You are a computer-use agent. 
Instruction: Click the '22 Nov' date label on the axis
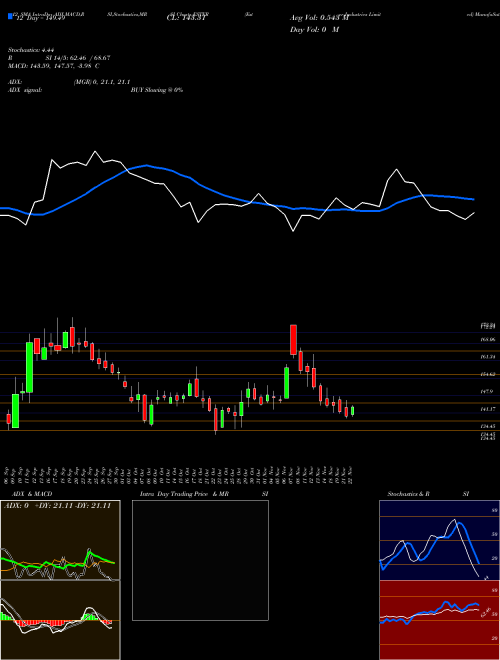point(351,475)
